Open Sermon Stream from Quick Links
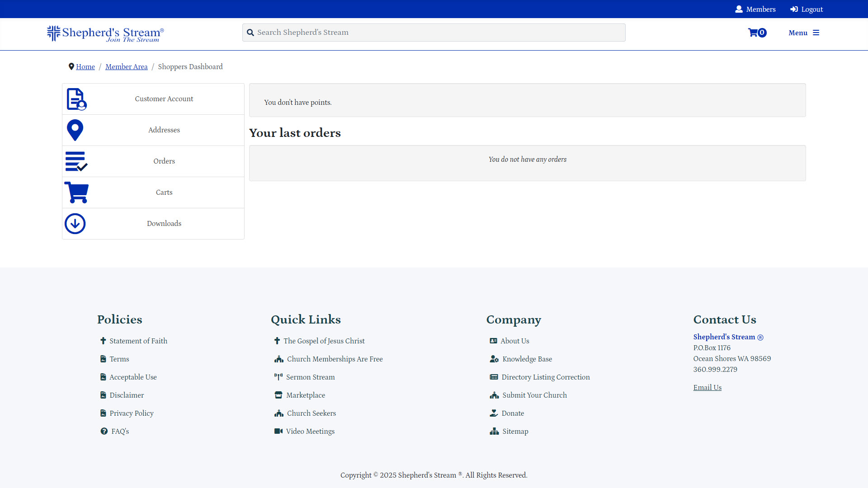The image size is (868, 488). 310,377
